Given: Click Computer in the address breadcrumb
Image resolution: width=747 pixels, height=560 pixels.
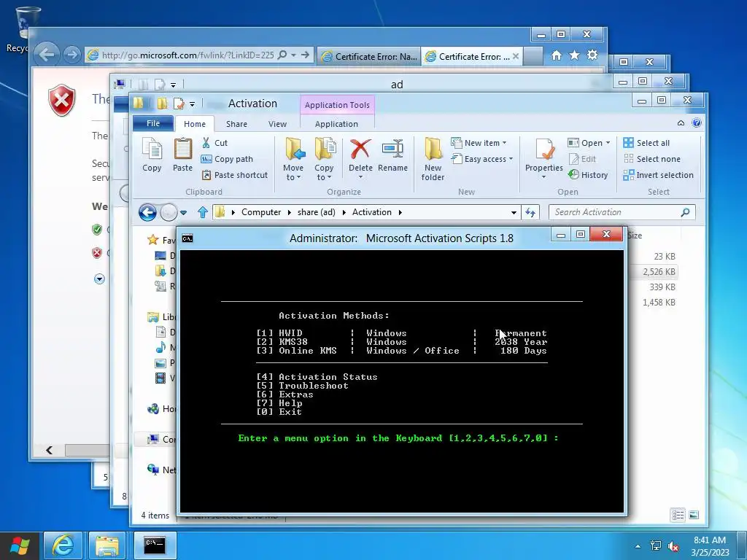Looking at the screenshot, I should point(261,212).
